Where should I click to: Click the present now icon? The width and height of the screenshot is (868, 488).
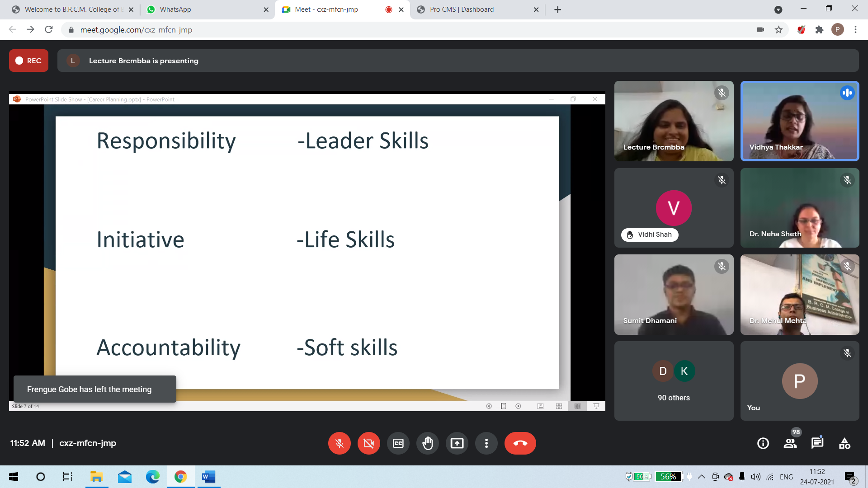point(457,443)
